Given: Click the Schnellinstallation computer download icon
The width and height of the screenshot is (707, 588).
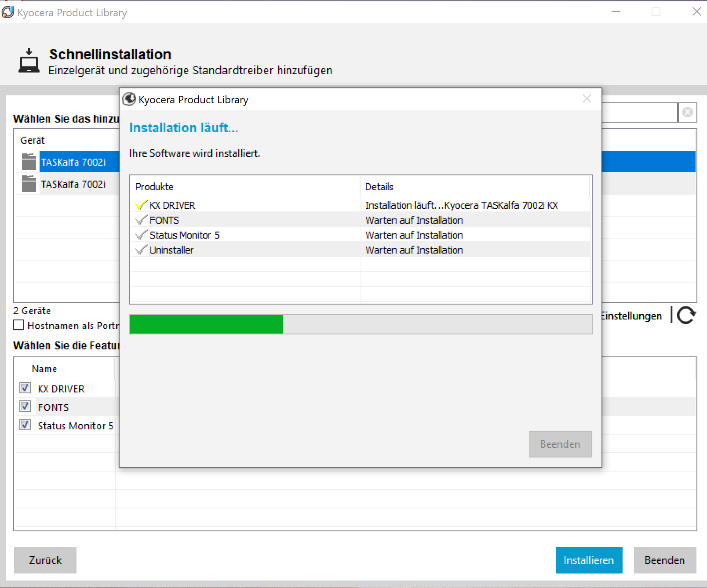Looking at the screenshot, I should pos(29,61).
